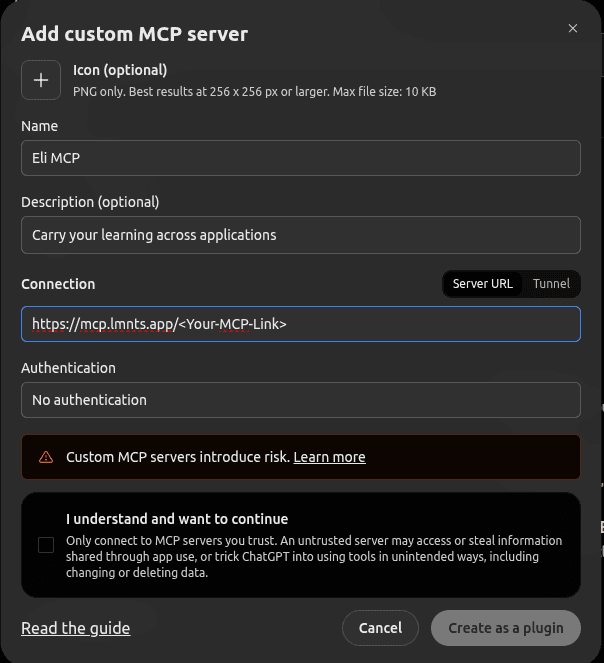
Task: Open the Learn more link
Action: pos(329,457)
